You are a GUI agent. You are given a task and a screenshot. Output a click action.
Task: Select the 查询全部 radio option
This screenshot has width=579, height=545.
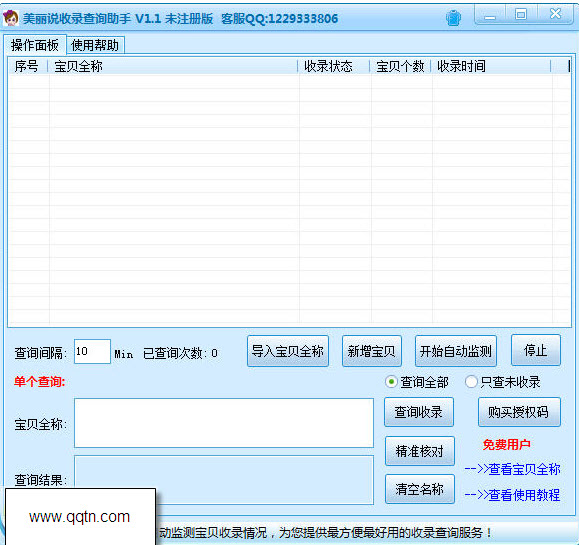(391, 381)
